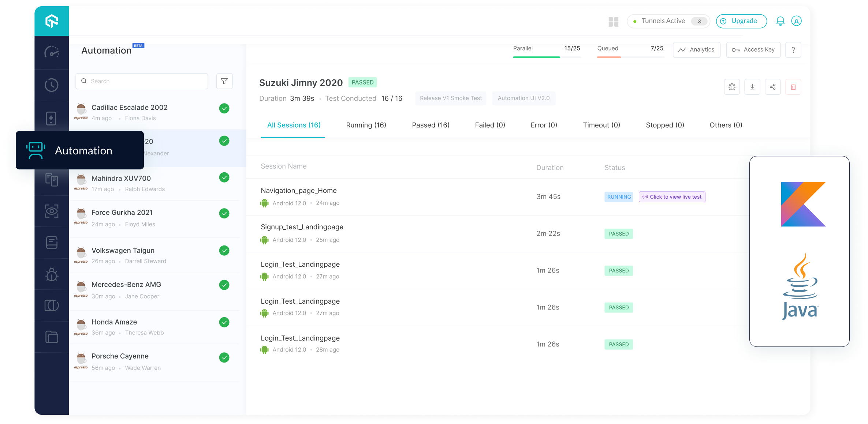868x424 pixels.
Task: Download the build report icon
Action: 752,87
